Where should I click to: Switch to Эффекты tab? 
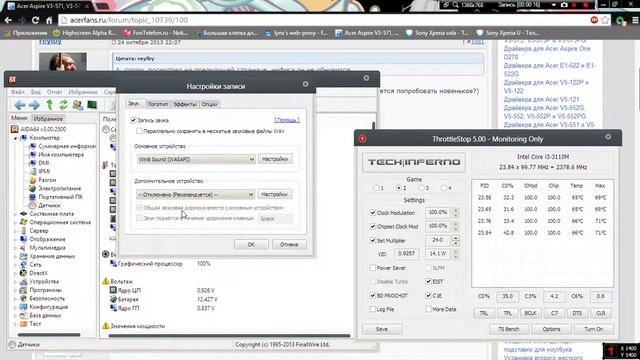tap(184, 104)
